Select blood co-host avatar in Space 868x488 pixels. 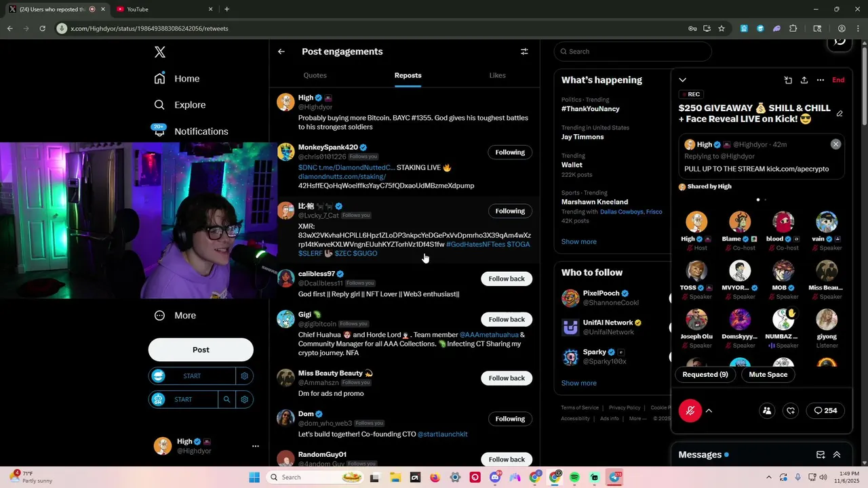click(x=783, y=222)
